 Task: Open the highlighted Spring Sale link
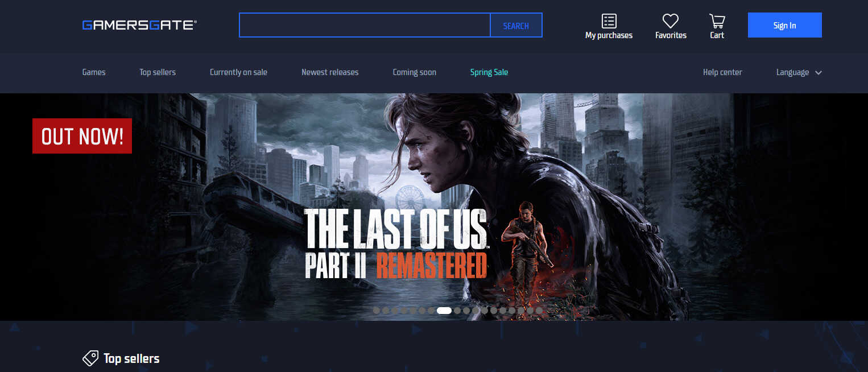tap(489, 72)
